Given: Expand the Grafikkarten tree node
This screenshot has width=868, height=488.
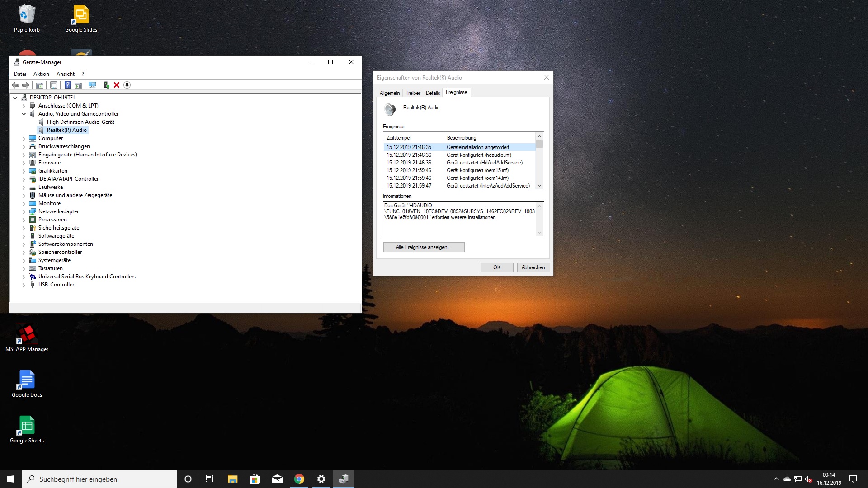Looking at the screenshot, I should click(x=24, y=171).
